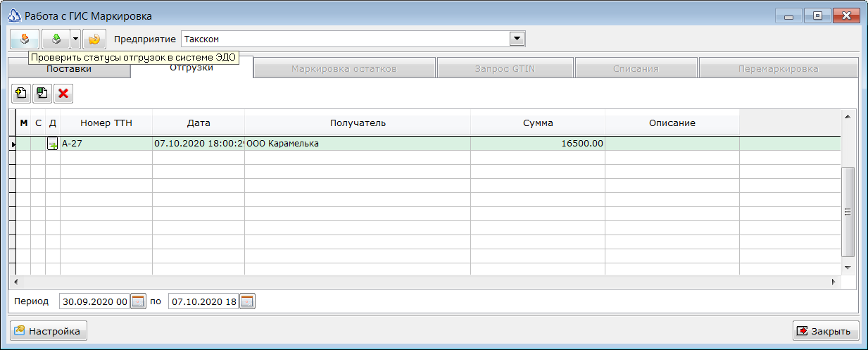Open the dropdown arrow beside the green arrow button
This screenshot has height=350, width=868.
tap(75, 39)
